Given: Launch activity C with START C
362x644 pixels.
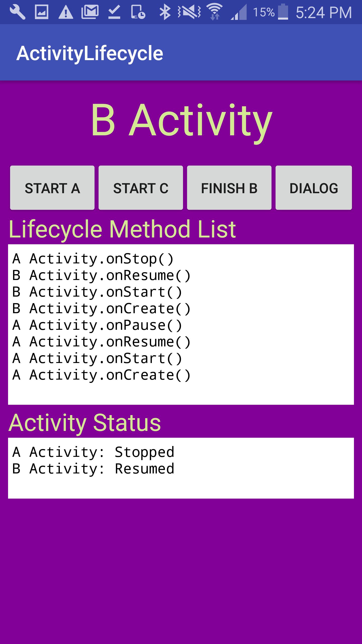Looking at the screenshot, I should click(141, 188).
